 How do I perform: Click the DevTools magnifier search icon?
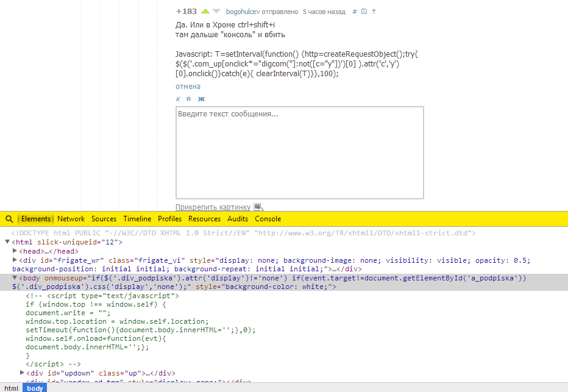[9, 219]
